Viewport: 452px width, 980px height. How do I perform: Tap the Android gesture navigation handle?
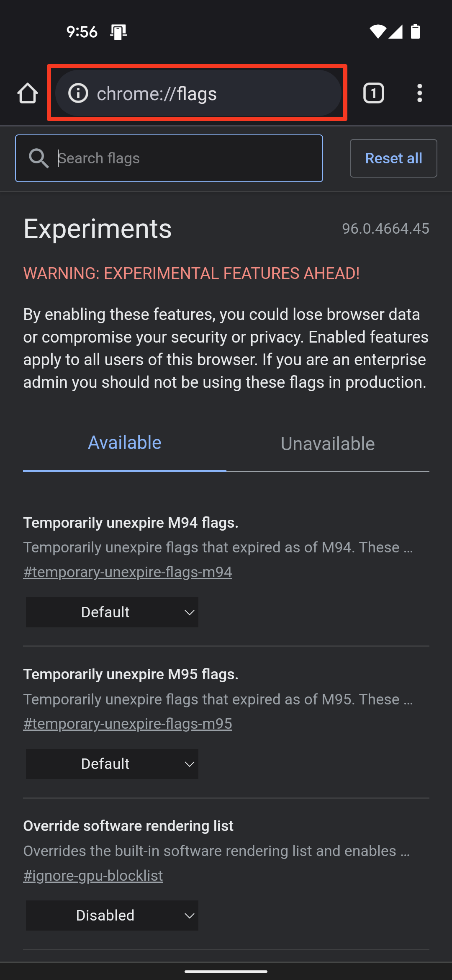point(226,971)
